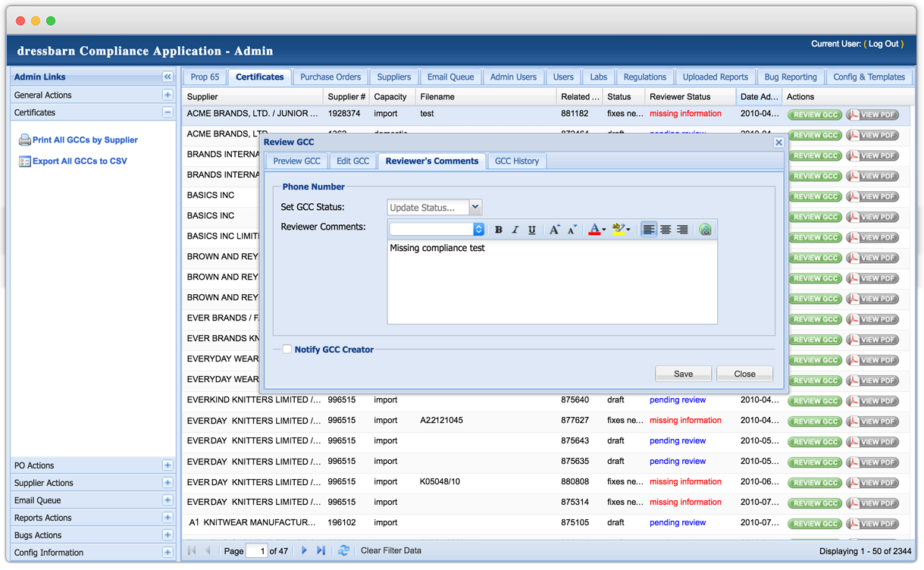Refresh the certificates grid
924x570 pixels.
tap(344, 551)
